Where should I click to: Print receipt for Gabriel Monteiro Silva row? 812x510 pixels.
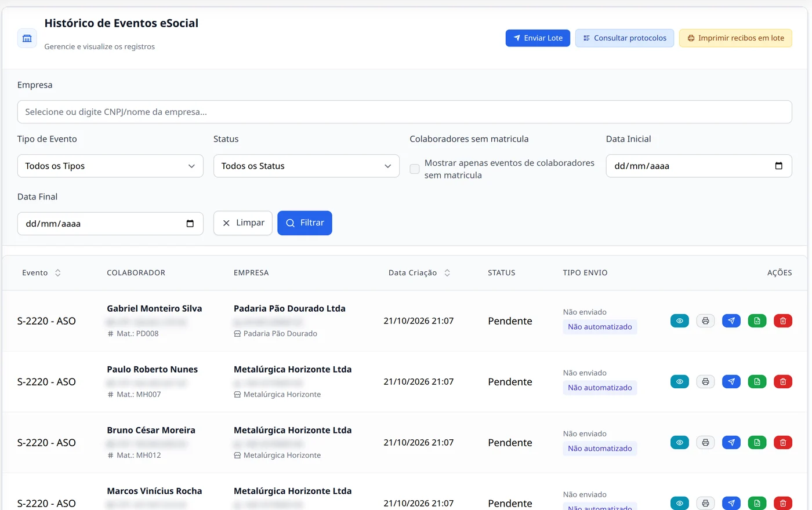[x=705, y=320]
